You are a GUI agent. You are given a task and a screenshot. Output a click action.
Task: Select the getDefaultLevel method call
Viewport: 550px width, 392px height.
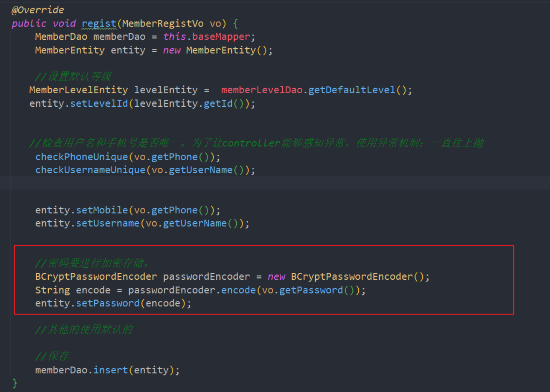point(352,90)
